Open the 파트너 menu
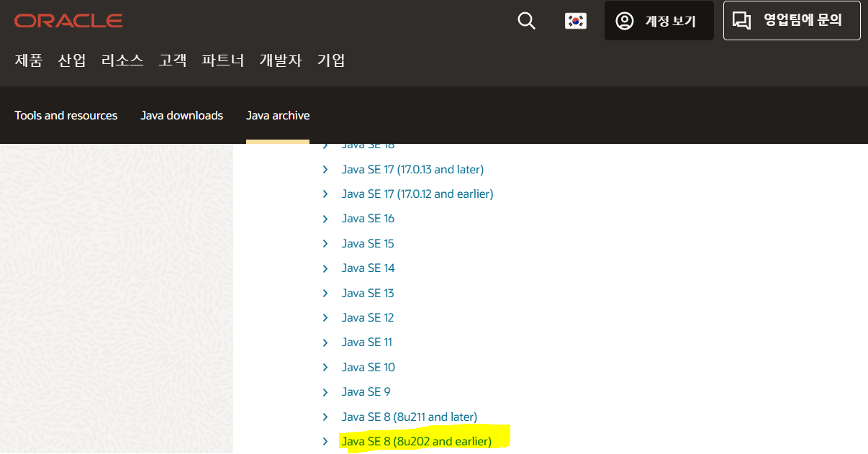Viewport: 868px width, 454px height. tap(223, 60)
